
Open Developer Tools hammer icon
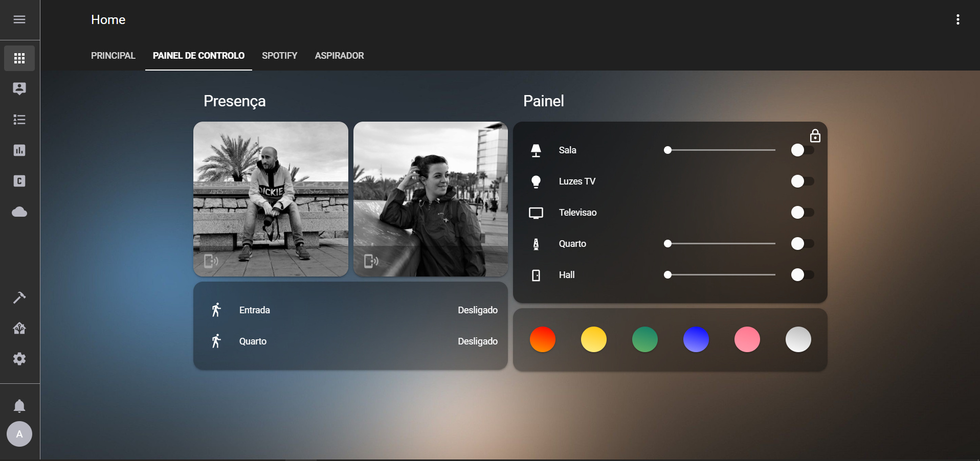click(x=19, y=298)
